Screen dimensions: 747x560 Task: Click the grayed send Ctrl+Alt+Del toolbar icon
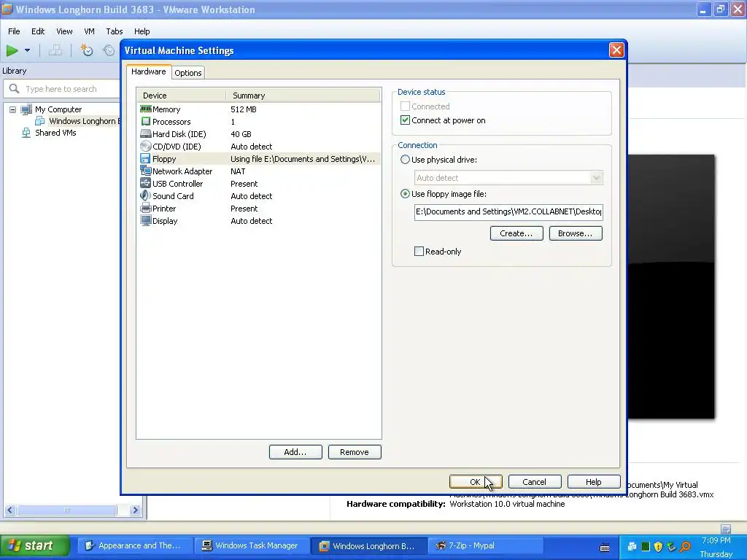coord(55,50)
